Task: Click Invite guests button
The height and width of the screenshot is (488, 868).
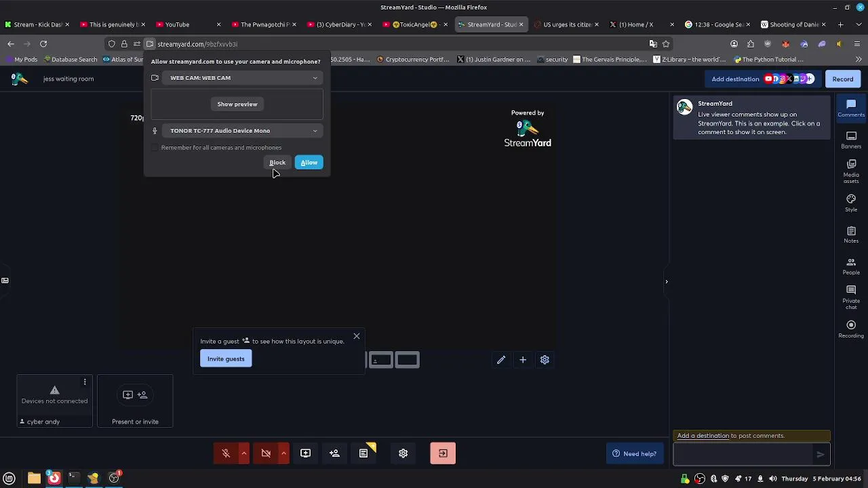Action: 226,359
